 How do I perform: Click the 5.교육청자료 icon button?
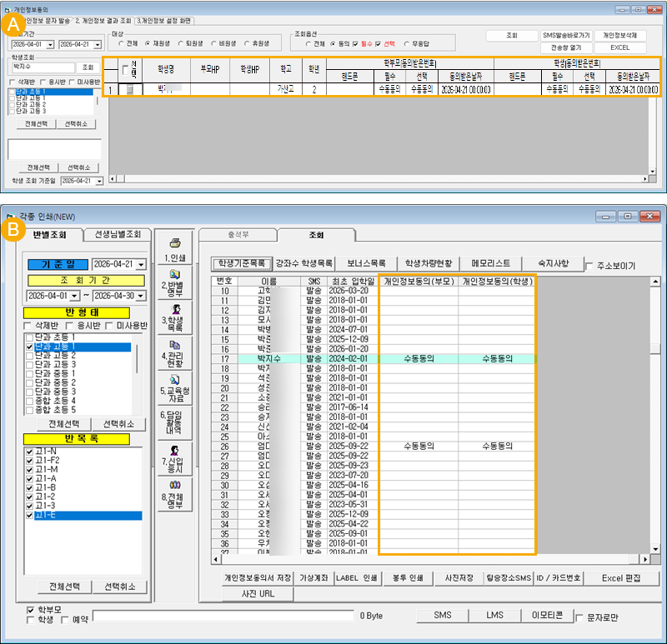point(176,388)
